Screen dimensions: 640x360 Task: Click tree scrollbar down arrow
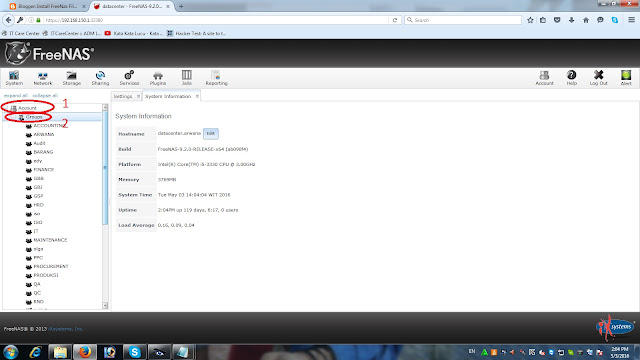point(105,306)
